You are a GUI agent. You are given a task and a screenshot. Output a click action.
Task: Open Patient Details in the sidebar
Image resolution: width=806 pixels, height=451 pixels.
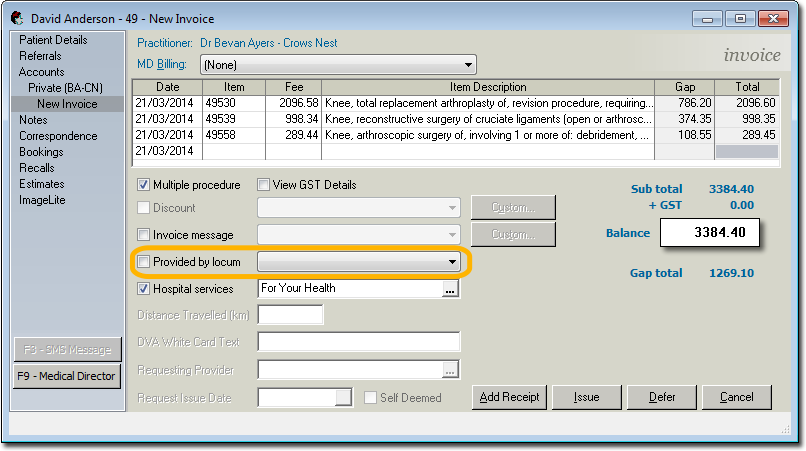point(53,40)
